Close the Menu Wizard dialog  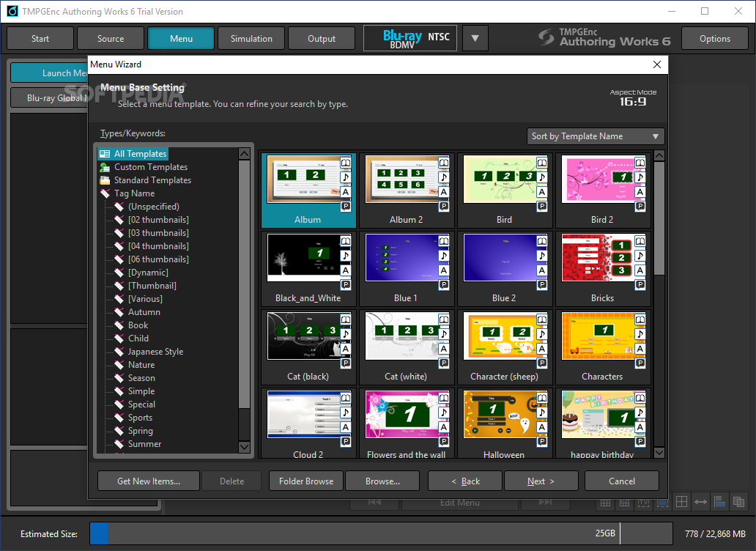point(656,64)
